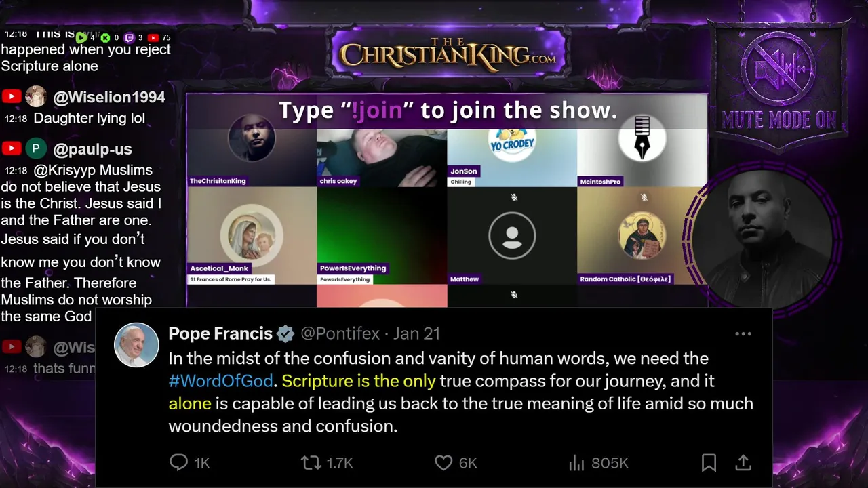Click the TheChristianKing.com logo banner

click(x=448, y=54)
